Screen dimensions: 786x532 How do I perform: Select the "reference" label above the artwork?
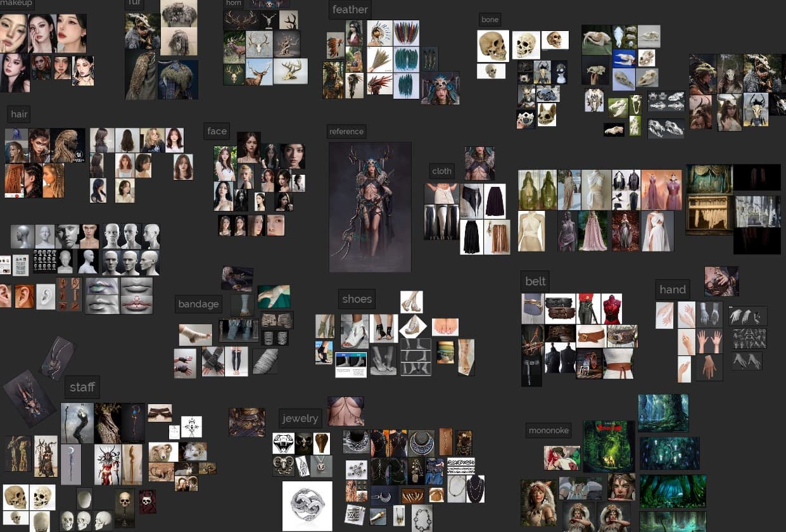346,132
